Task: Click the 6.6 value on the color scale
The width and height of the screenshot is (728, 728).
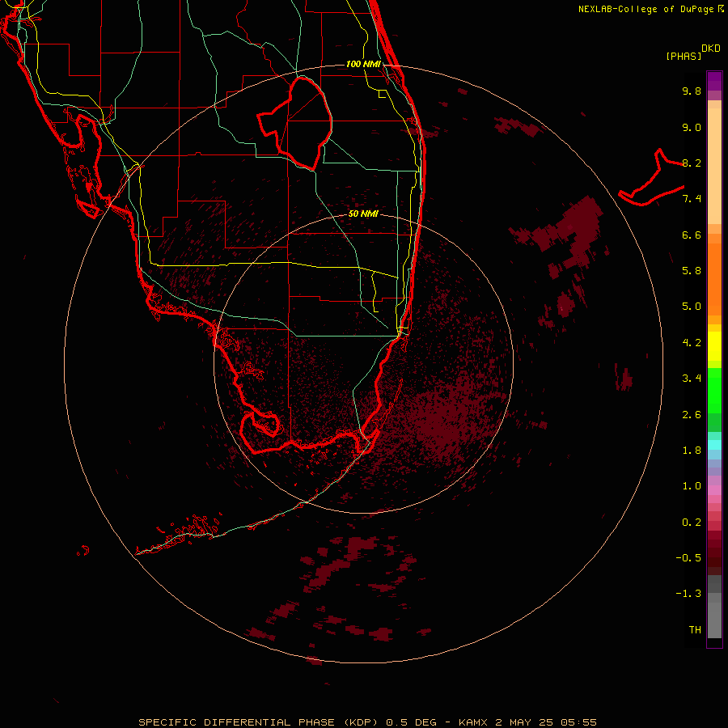Action: (x=692, y=235)
